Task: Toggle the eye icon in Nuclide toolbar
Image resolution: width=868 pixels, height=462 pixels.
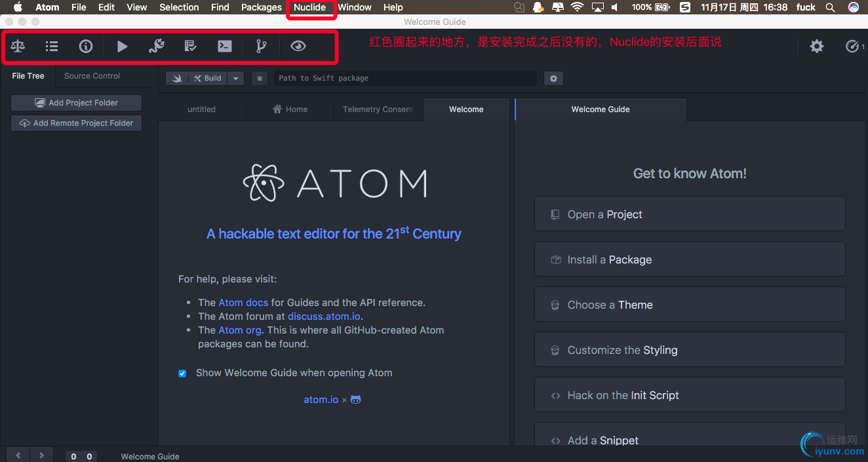Action: coord(298,47)
